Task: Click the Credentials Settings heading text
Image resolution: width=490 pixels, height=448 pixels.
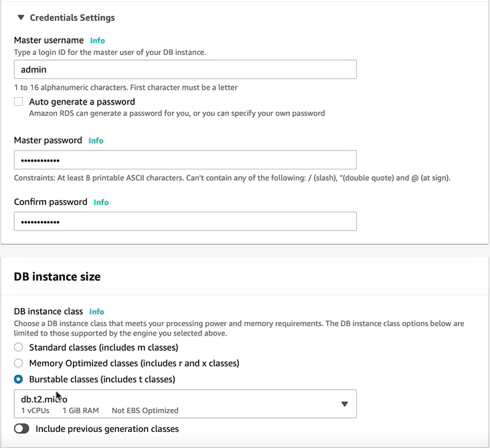Action: [72, 18]
